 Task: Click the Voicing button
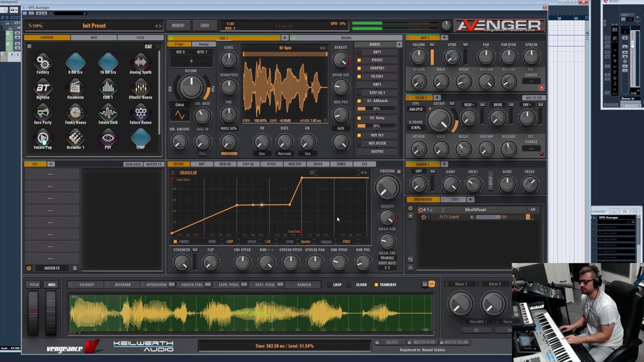pos(203,44)
